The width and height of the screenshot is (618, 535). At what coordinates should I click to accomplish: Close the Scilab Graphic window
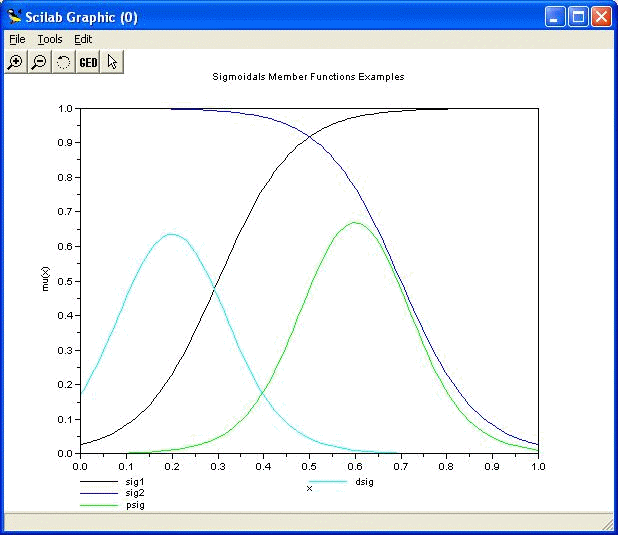coord(601,17)
